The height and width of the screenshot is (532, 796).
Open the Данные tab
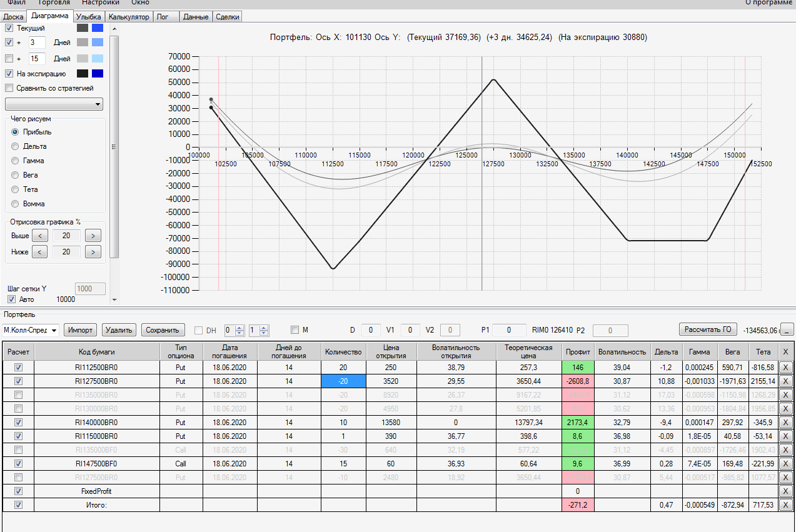click(196, 17)
